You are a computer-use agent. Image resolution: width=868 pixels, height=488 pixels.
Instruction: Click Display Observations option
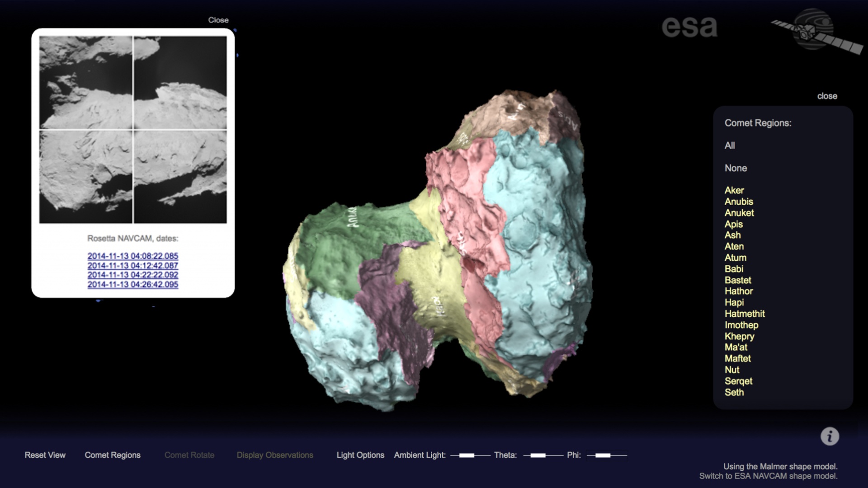tap(275, 455)
